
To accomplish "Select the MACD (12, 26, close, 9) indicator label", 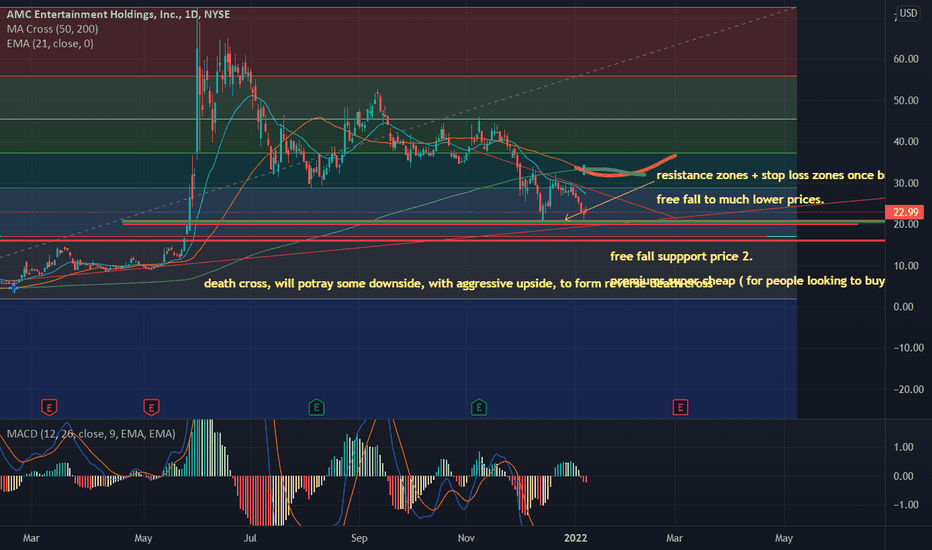I will [x=91, y=434].
